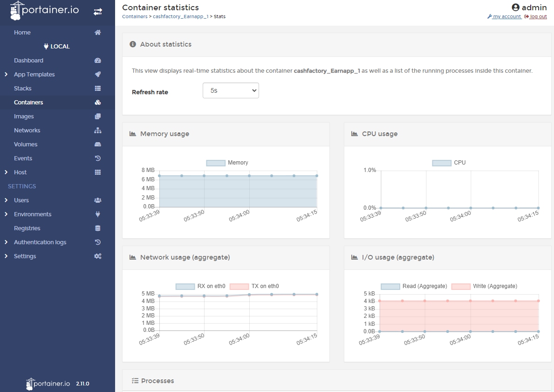Viewport: 554px width, 392px height.
Task: Toggle the Memory legend swatch
Action: coord(216,163)
